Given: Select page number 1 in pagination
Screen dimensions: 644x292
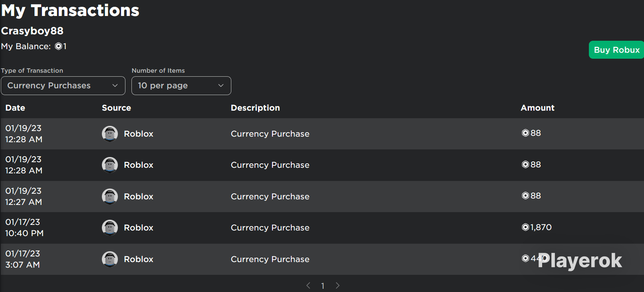Looking at the screenshot, I should (323, 286).
